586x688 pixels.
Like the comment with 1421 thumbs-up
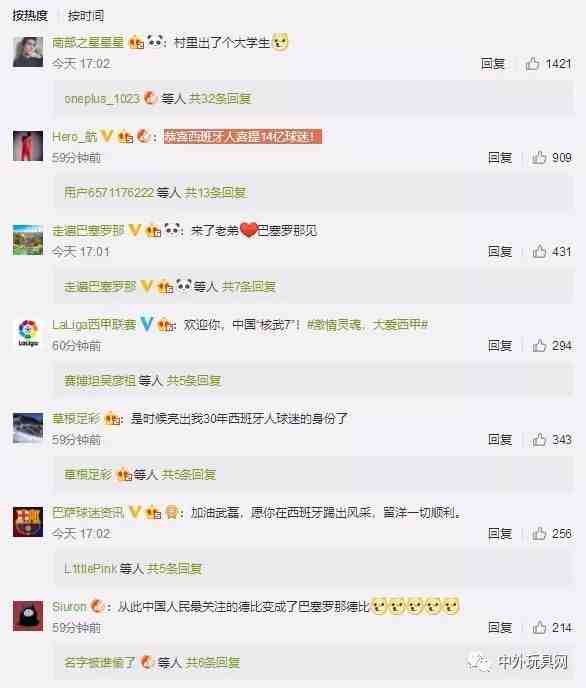point(532,64)
